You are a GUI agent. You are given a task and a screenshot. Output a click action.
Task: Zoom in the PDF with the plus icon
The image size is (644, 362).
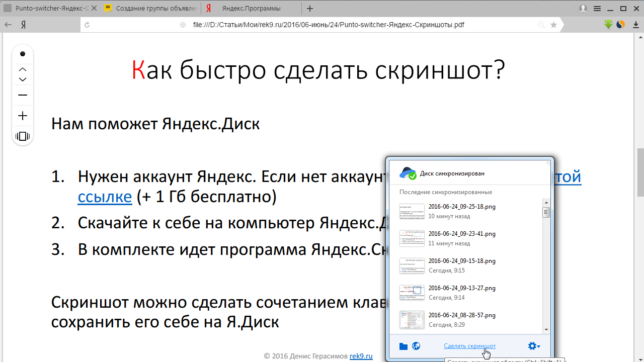pyautogui.click(x=23, y=116)
